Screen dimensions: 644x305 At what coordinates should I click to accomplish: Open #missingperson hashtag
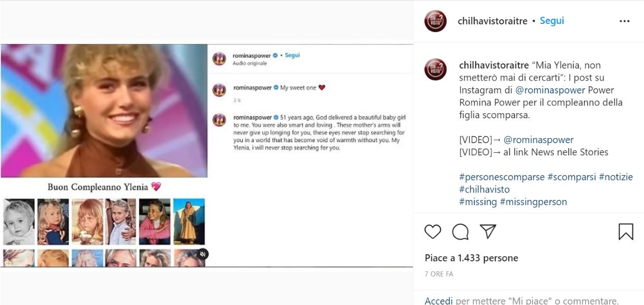(533, 202)
